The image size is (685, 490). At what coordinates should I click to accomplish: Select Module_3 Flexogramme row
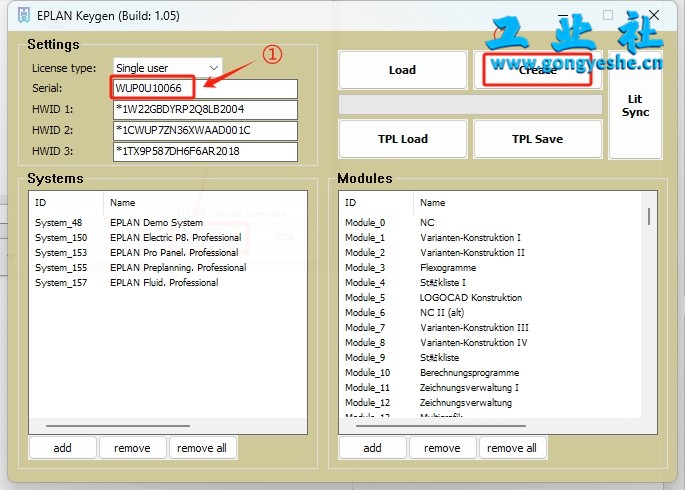(x=490, y=268)
